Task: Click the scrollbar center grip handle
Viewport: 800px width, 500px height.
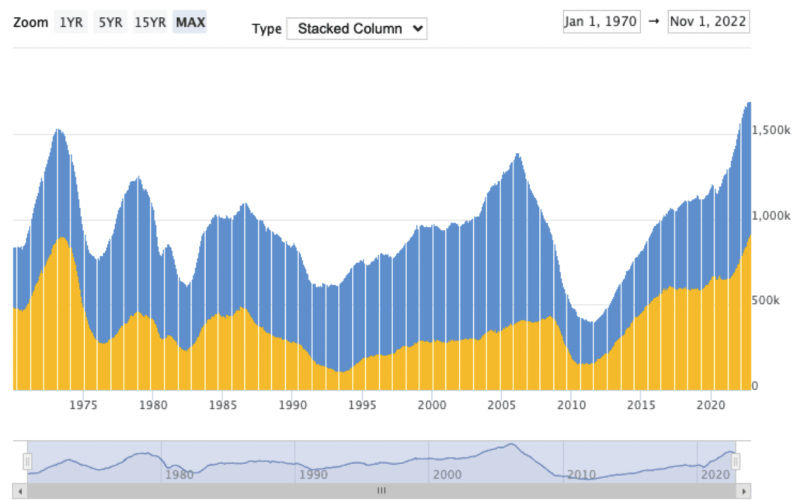Action: (380, 491)
